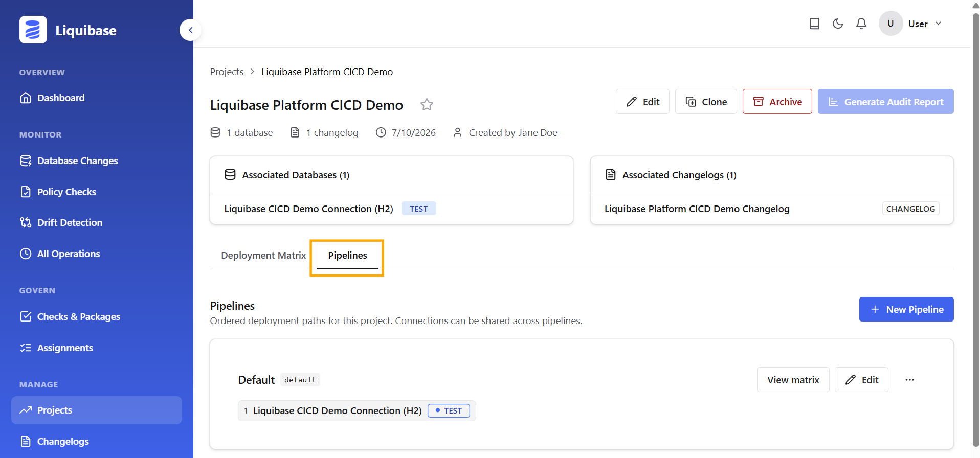
Task: Switch to the Deployment Matrix tab
Action: 263,255
